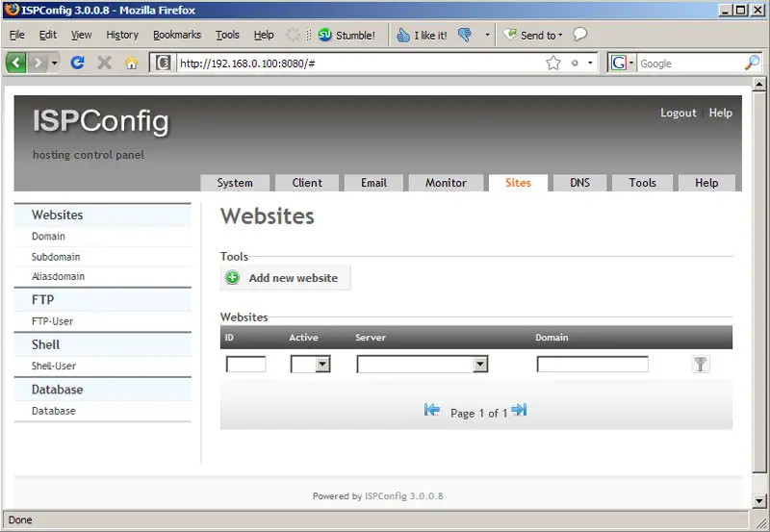Open the dropdown arrow next to thumbs-down
The height and width of the screenshot is (532, 770).
point(487,35)
